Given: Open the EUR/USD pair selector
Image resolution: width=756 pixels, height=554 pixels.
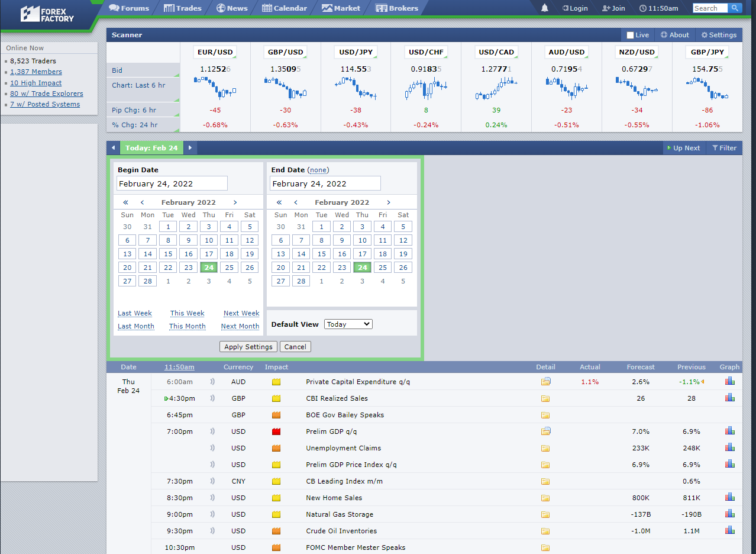Looking at the screenshot, I should pyautogui.click(x=215, y=52).
